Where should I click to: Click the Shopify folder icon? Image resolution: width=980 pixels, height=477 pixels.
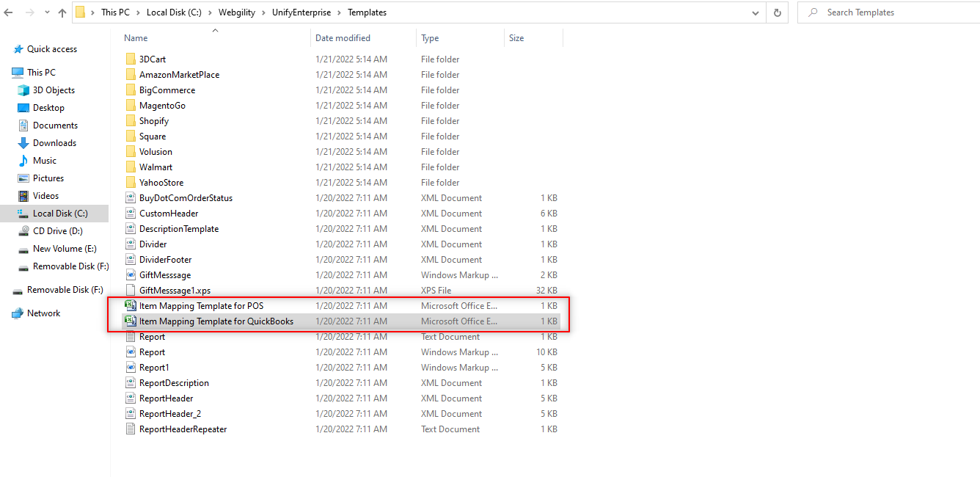pos(130,121)
